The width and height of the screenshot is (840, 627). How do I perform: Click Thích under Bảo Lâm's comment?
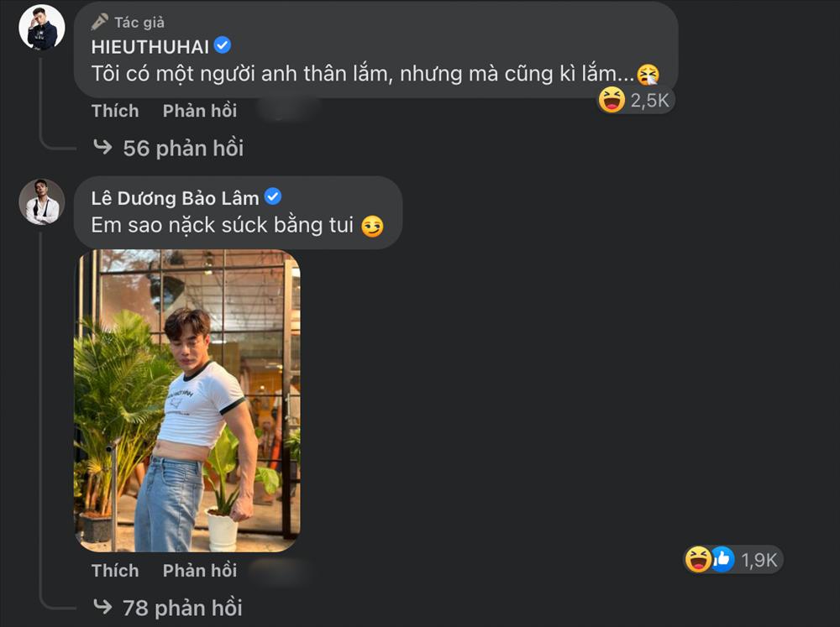[115, 570]
